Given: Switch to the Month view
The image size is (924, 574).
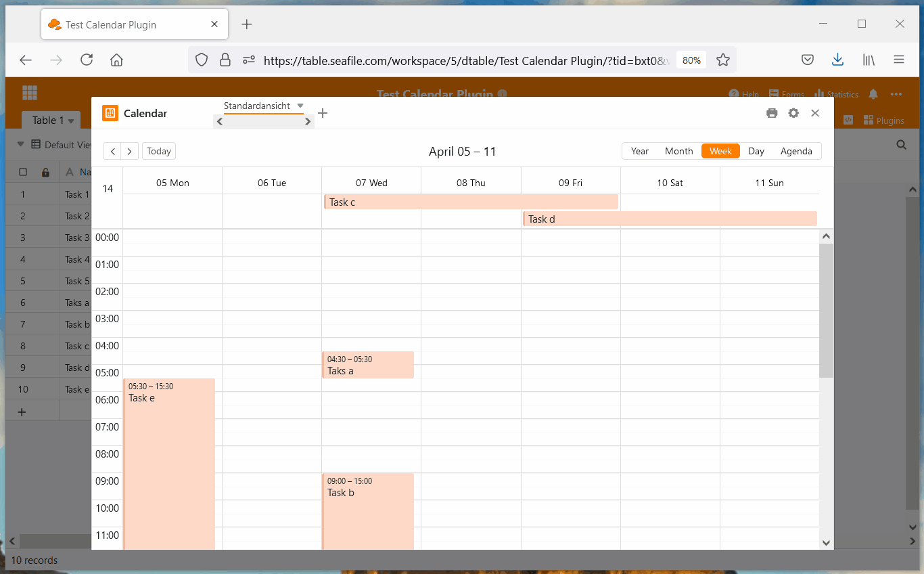Looking at the screenshot, I should [678, 151].
